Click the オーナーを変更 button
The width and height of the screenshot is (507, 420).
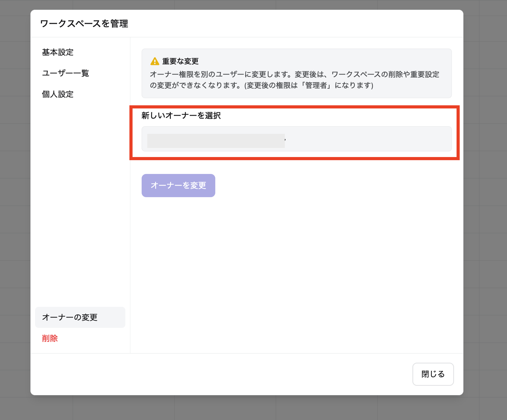tap(178, 185)
